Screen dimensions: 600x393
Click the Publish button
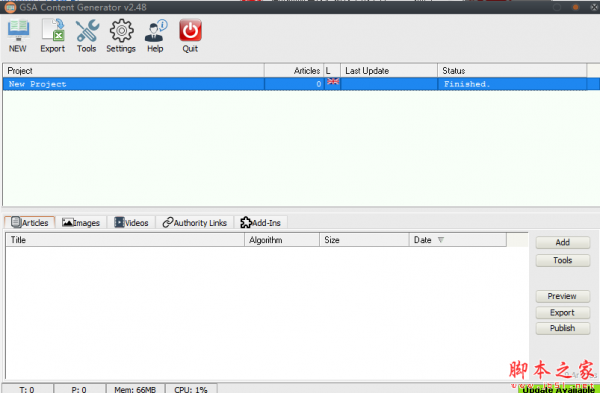pyautogui.click(x=562, y=328)
